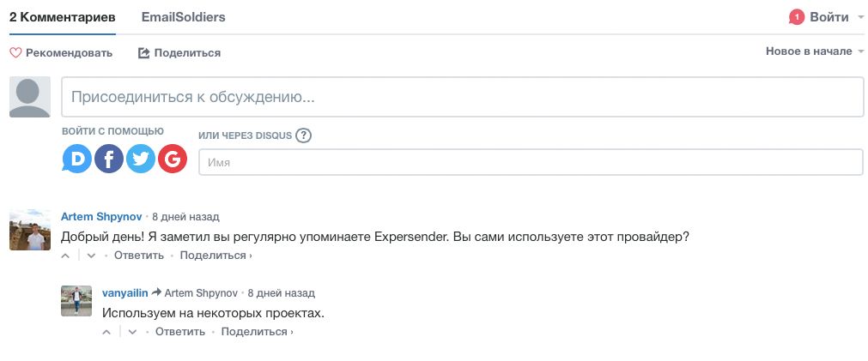Click the help question mark next to Disqus
The width and height of the screenshot is (868, 361).
click(x=303, y=135)
